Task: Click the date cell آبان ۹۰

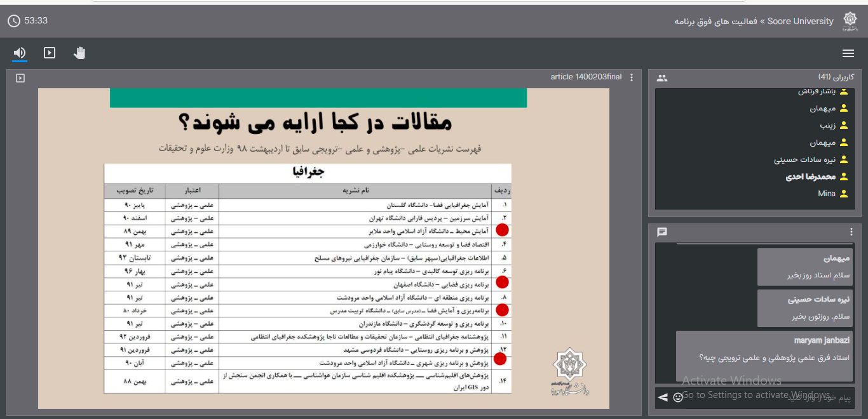Action: click(135, 363)
